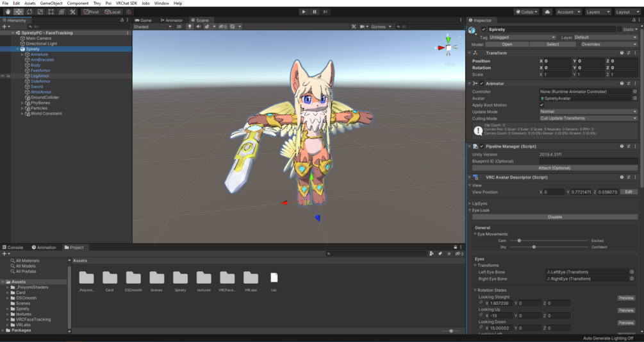Select the Scale tool in the toolbar
The height and width of the screenshot is (342, 644).
tap(40, 12)
